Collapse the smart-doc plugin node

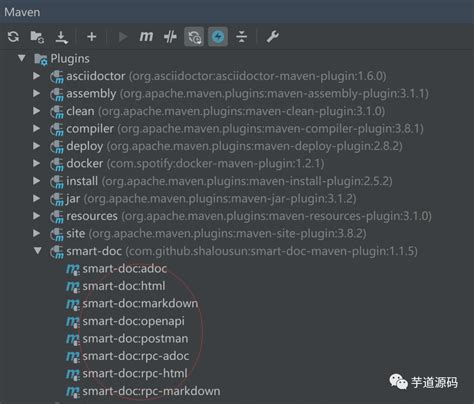(38, 251)
